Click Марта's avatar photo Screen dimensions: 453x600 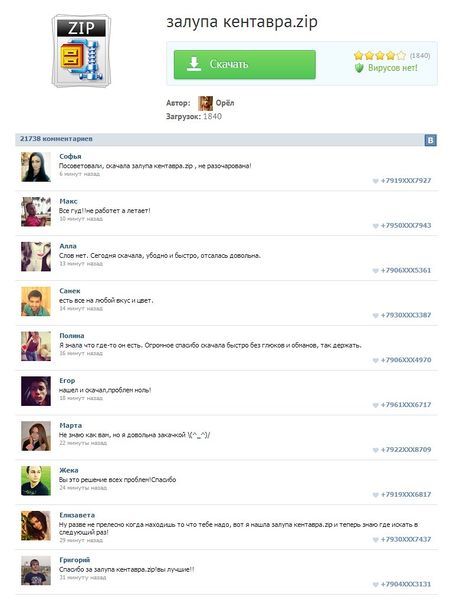click(36, 436)
